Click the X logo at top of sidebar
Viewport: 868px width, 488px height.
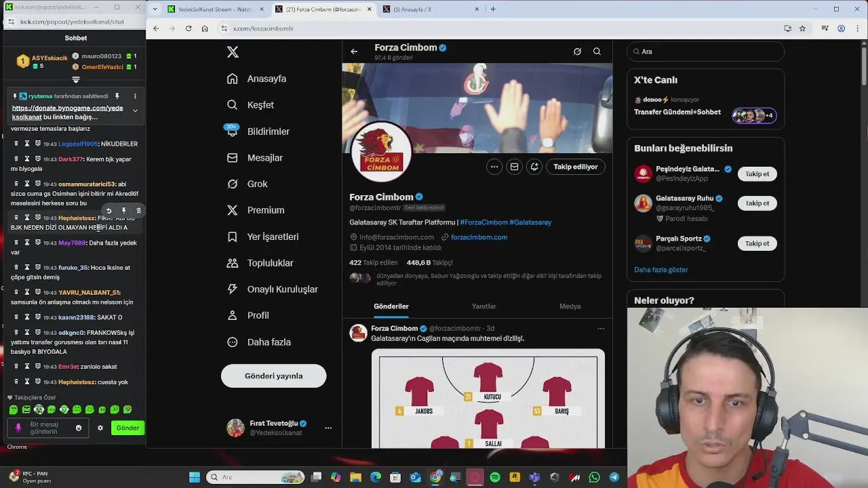coord(233,52)
